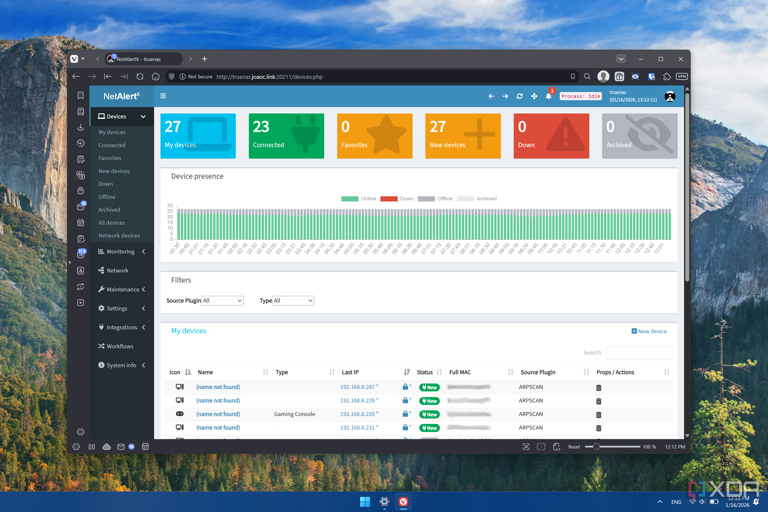Open the Archived devices tile
This screenshot has height=512, width=768.
pyautogui.click(x=640, y=135)
